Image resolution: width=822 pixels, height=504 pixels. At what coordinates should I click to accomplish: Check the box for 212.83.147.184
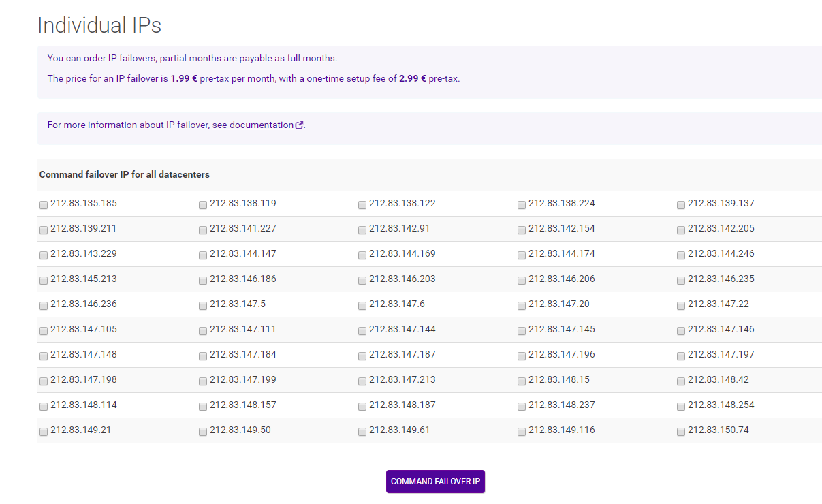[203, 356]
